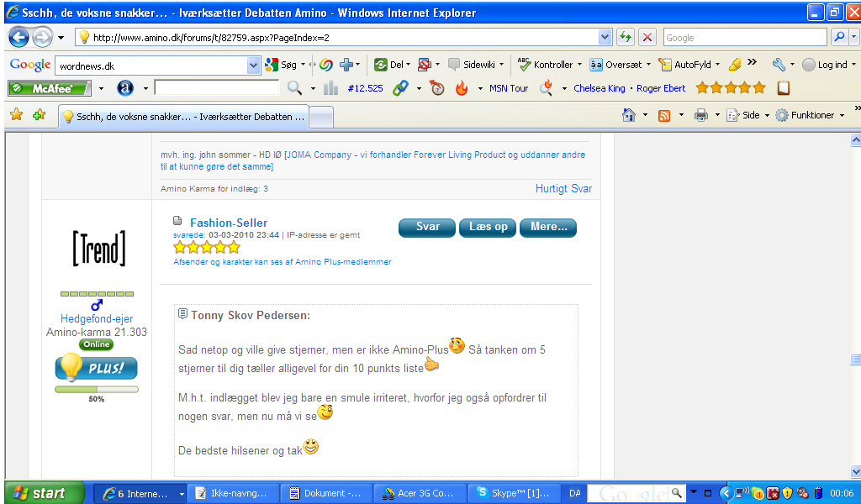This screenshot has width=861, height=504.
Task: Open the Hurtigt Svar link
Action: 563,189
